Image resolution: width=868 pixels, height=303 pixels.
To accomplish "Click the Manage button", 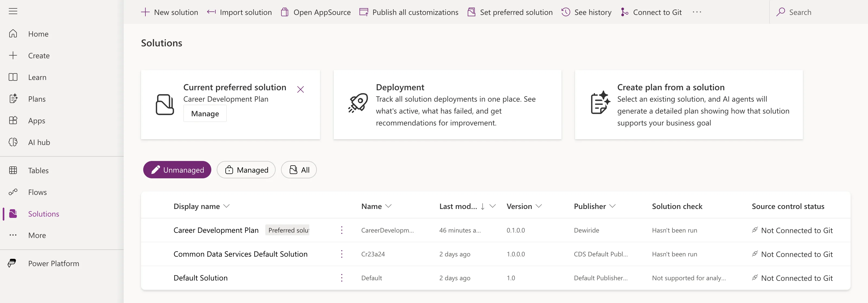I will coord(205,114).
